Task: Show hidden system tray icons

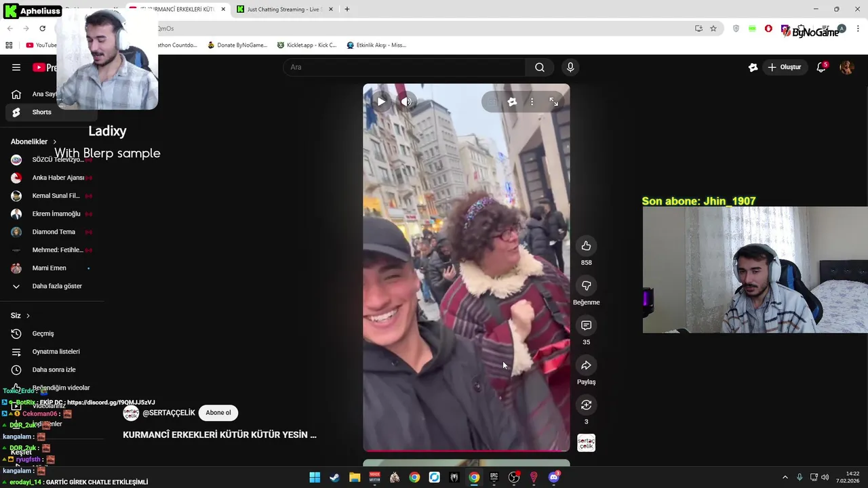Action: click(x=785, y=478)
